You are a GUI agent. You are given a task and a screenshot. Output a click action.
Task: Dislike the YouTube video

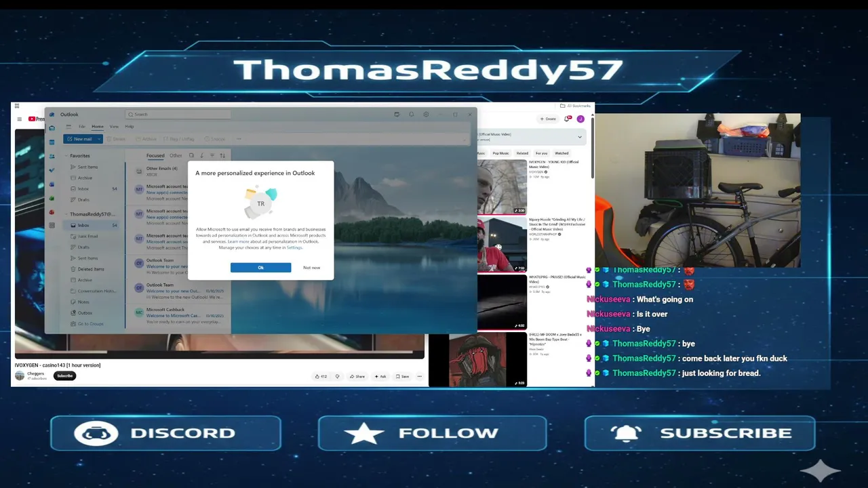[337, 376]
